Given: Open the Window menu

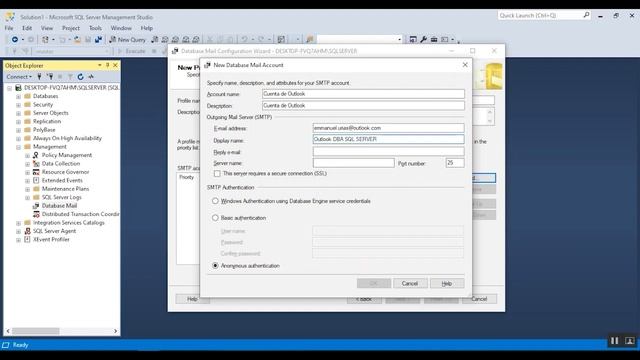Looking at the screenshot, I should [x=121, y=28].
